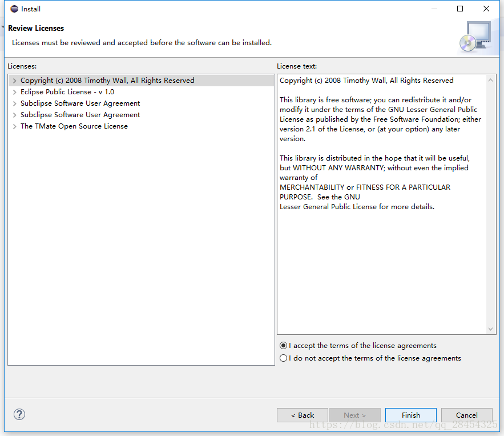Image resolution: width=504 pixels, height=436 pixels.
Task: Click the Finish button
Action: (x=411, y=415)
